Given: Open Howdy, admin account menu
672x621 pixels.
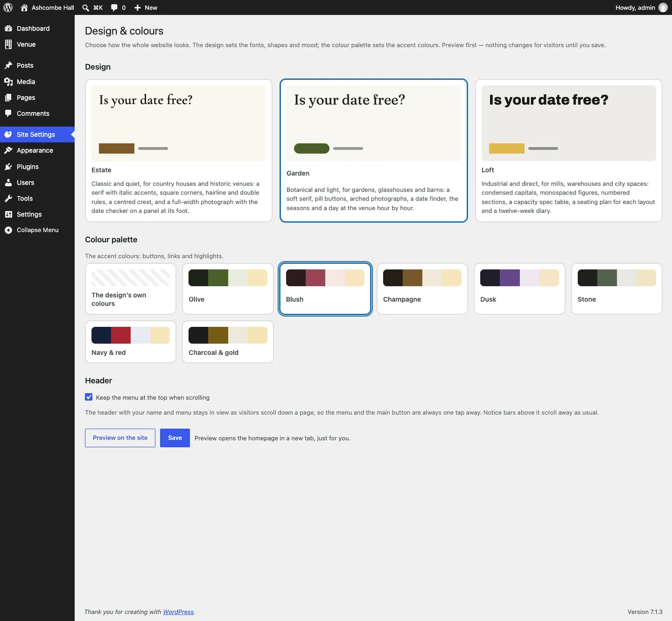Looking at the screenshot, I should point(641,7).
